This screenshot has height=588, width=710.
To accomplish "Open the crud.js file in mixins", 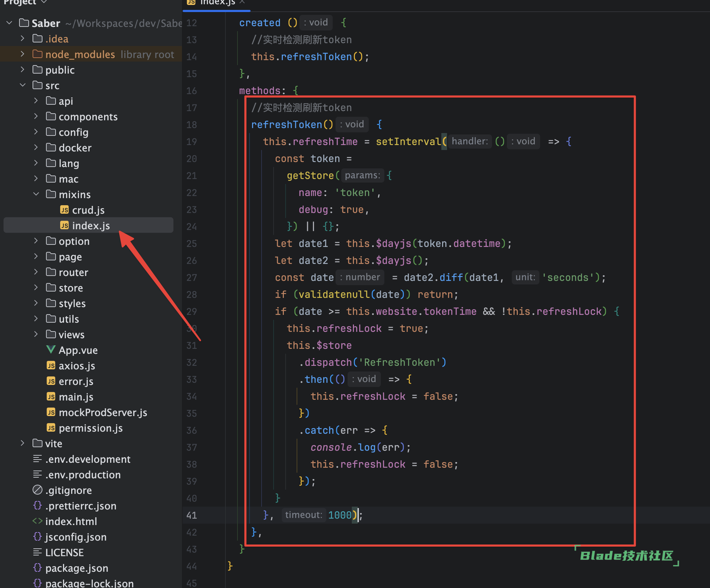I will (x=88, y=210).
